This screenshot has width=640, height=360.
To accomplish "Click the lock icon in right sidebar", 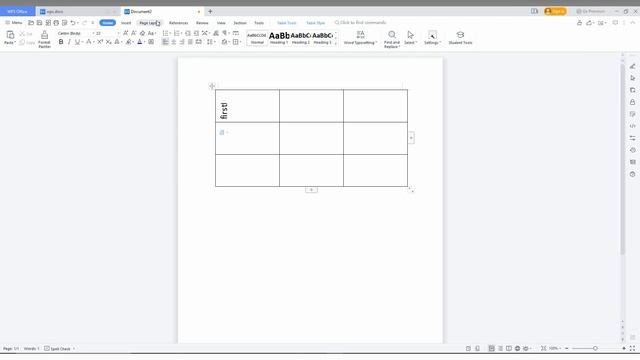I will [633, 102].
